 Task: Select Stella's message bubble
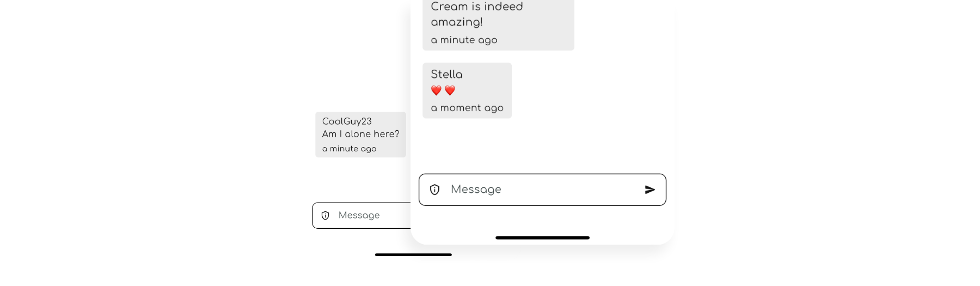(467, 90)
